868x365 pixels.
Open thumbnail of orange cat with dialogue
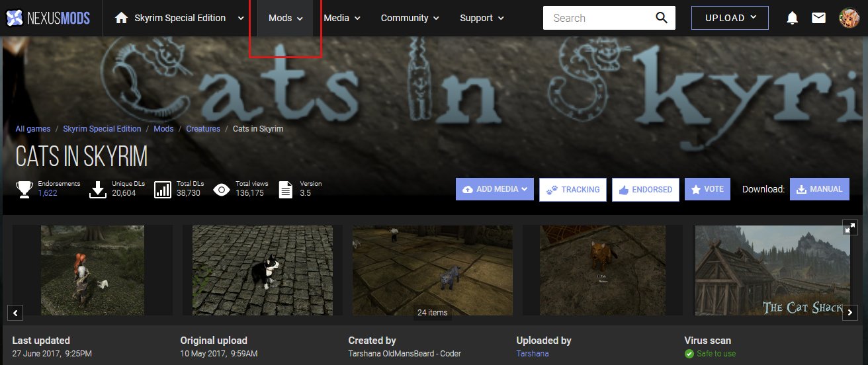603,270
